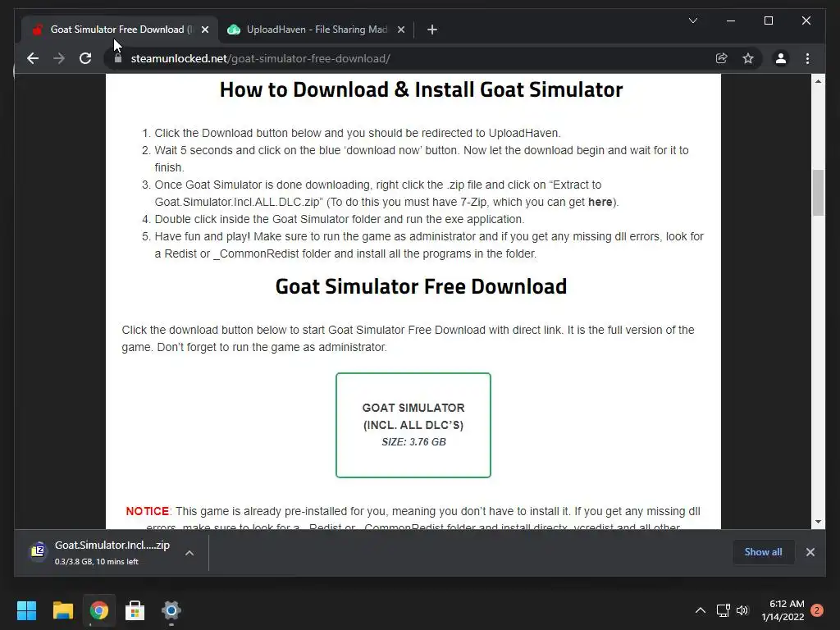The image size is (840, 630).
Task: Open the Windows Start menu
Action: (x=26, y=610)
